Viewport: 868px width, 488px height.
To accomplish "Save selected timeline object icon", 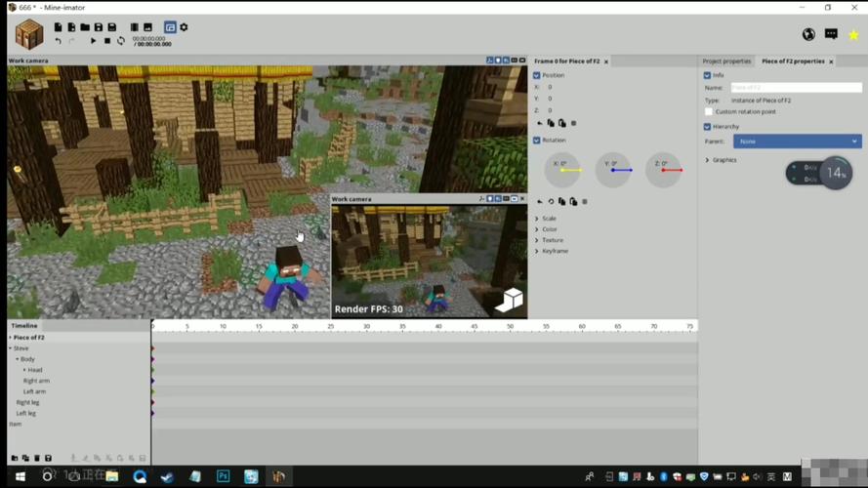I will (x=48, y=458).
